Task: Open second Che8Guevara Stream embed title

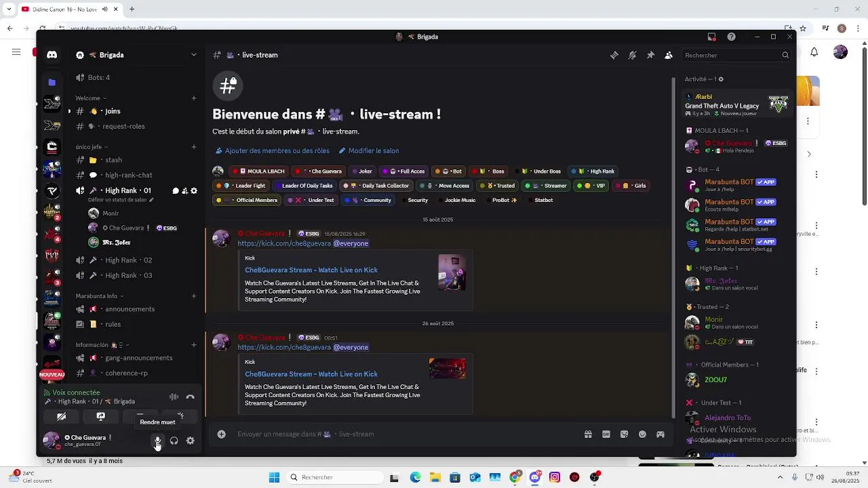Action: (x=311, y=374)
